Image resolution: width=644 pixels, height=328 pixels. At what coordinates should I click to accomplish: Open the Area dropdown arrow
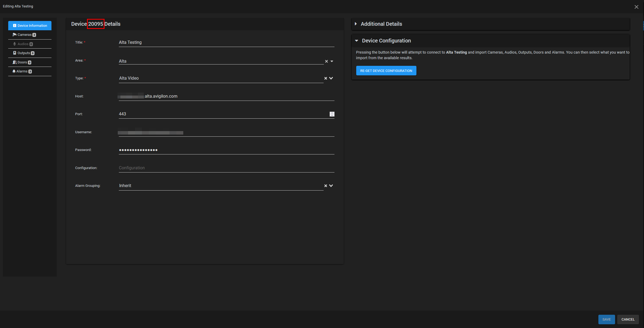pos(332,61)
